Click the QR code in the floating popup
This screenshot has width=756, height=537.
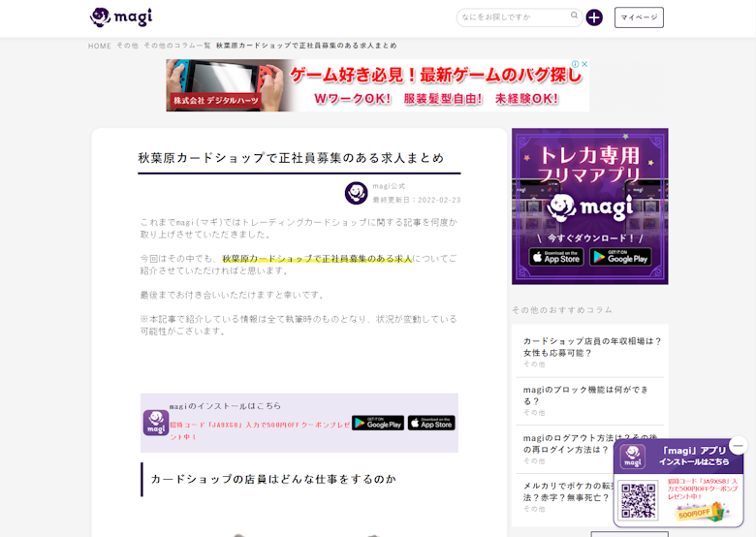[x=639, y=499]
